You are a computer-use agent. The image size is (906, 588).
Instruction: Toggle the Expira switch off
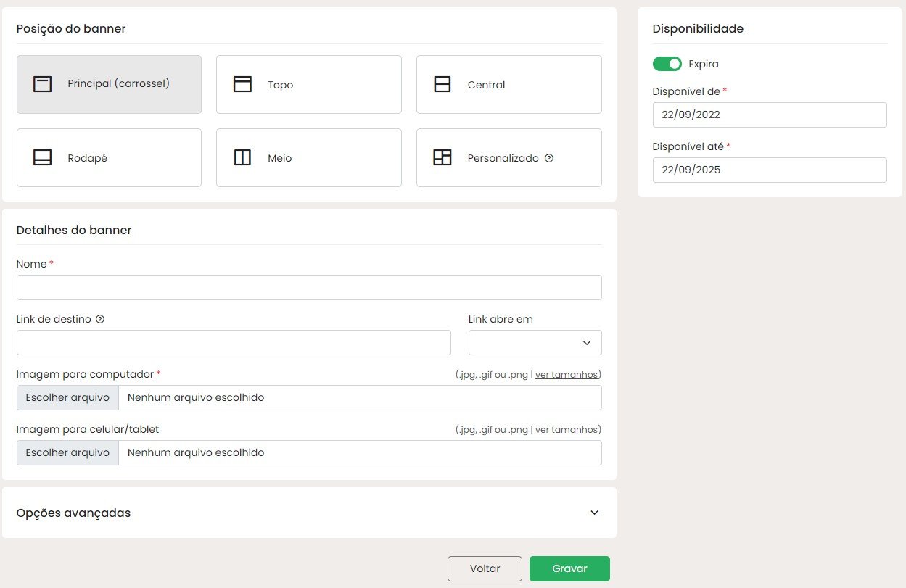[667, 64]
